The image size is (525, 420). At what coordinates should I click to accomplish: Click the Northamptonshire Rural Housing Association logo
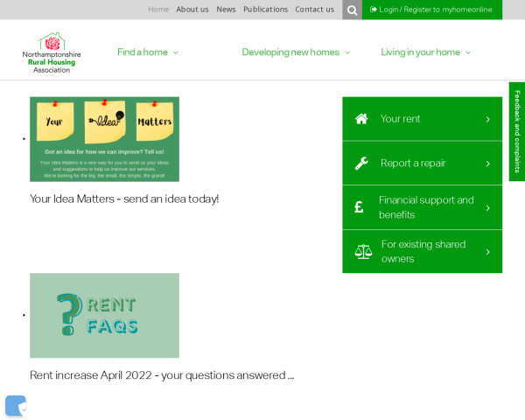click(52, 52)
